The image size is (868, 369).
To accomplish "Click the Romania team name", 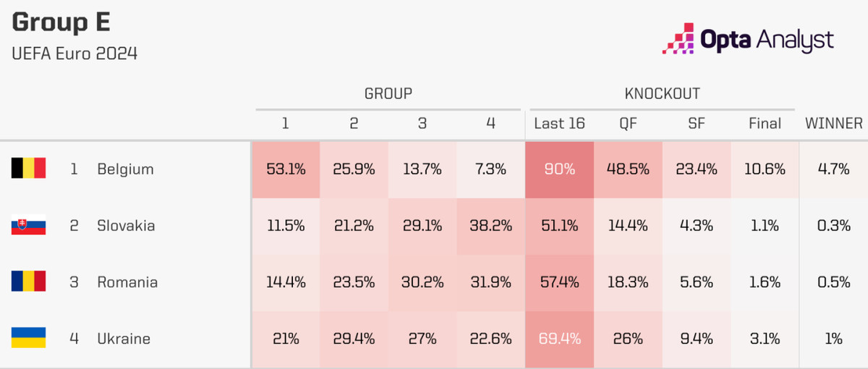I will [127, 282].
